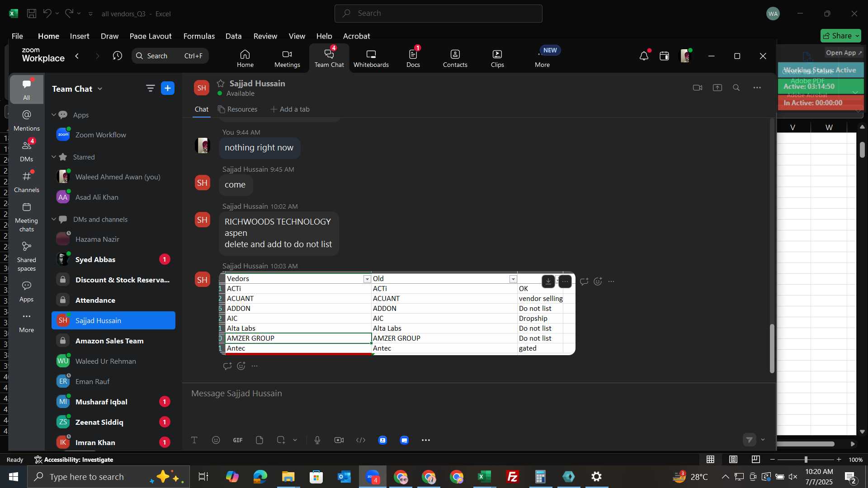Open Contacts in Zoom
The width and height of the screenshot is (868, 488).
[455, 58]
